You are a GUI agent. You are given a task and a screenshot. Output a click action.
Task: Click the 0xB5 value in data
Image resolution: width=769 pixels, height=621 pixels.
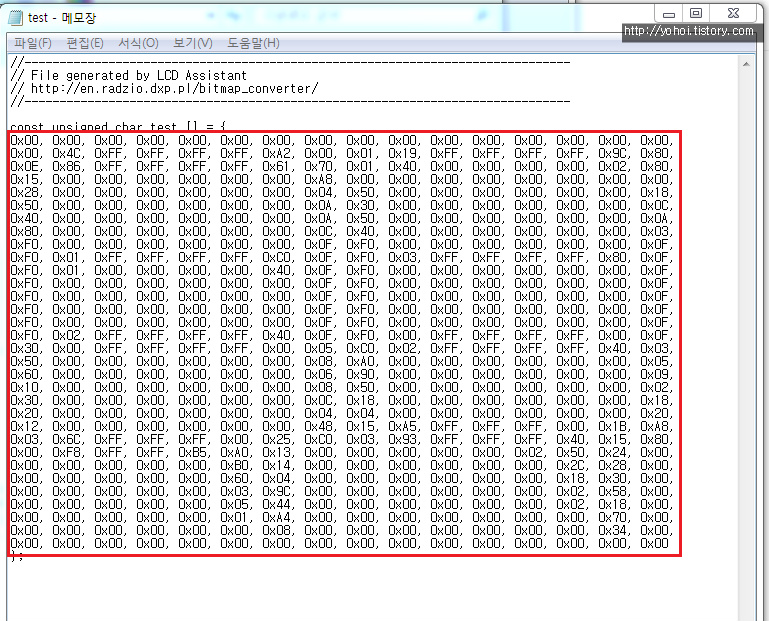(193, 453)
